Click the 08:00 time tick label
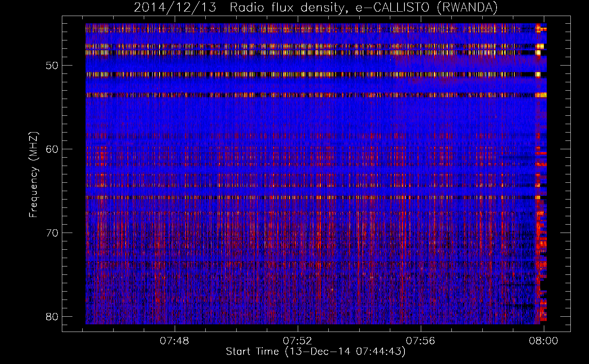The height and width of the screenshot is (364, 589). point(544,341)
